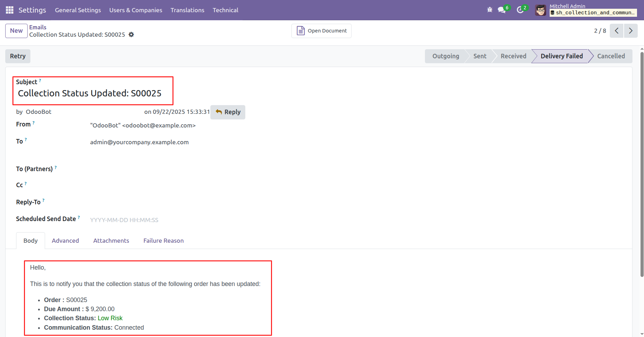The height and width of the screenshot is (337, 644).
Task: Click the Emails breadcrumb link
Action: coord(38,27)
